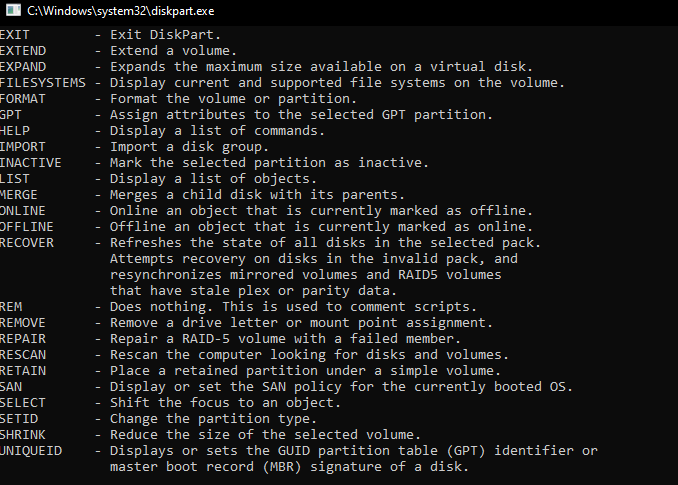The height and width of the screenshot is (485, 678).
Task: Click the MERGE command name
Action: pyautogui.click(x=20, y=194)
